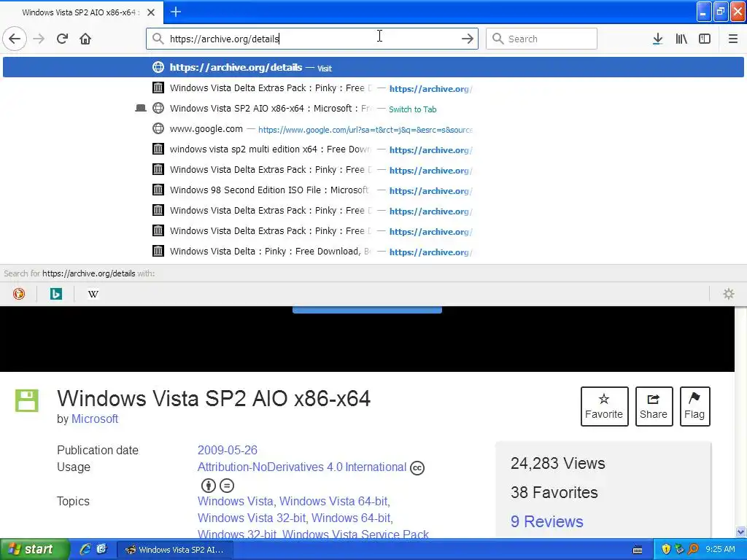Click the 24,283 Views text
Viewport: 747px width, 560px height.
pos(558,463)
